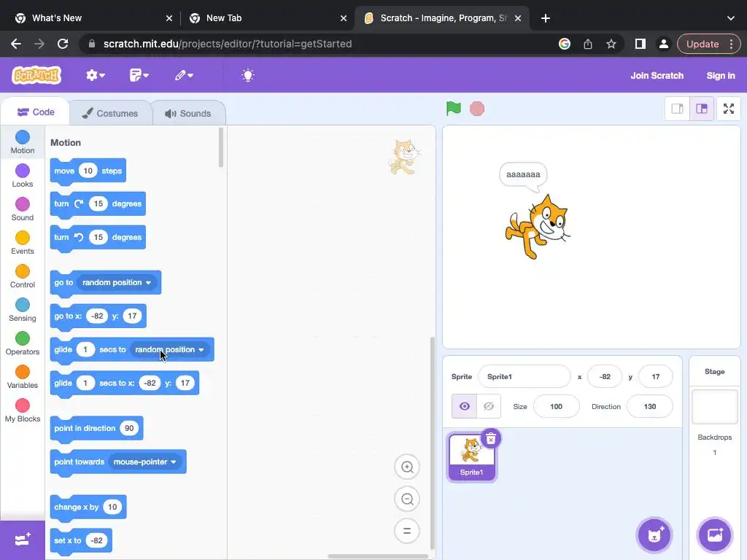This screenshot has height=560, width=747.
Task: Reset workspace zoom to default
Action: coord(407,531)
